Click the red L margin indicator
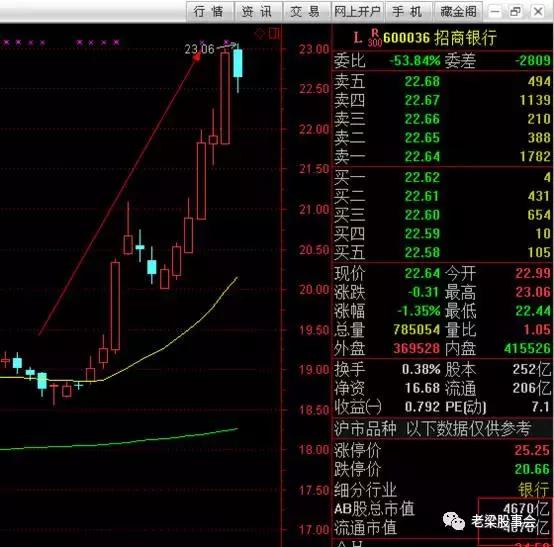 [x=358, y=37]
